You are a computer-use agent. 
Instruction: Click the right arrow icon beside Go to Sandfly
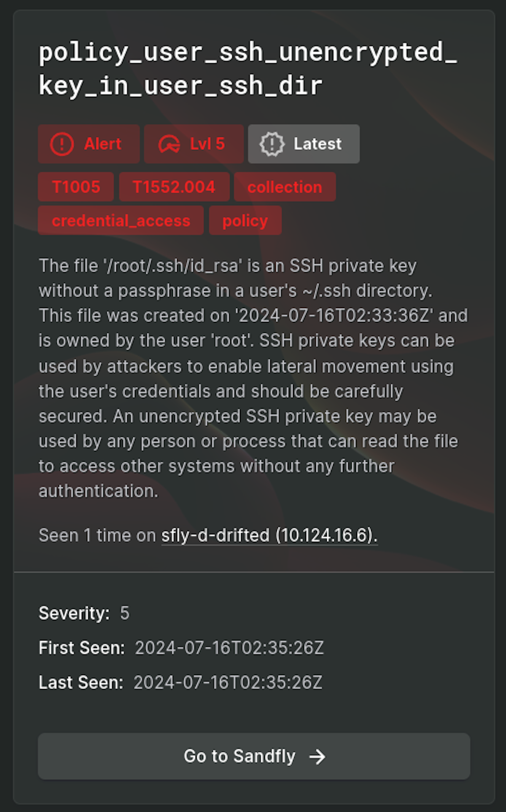coord(317,757)
